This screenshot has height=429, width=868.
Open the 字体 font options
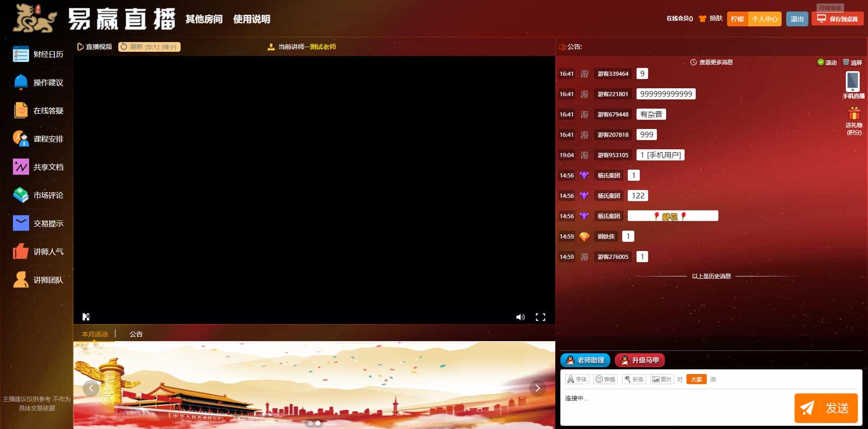577,379
